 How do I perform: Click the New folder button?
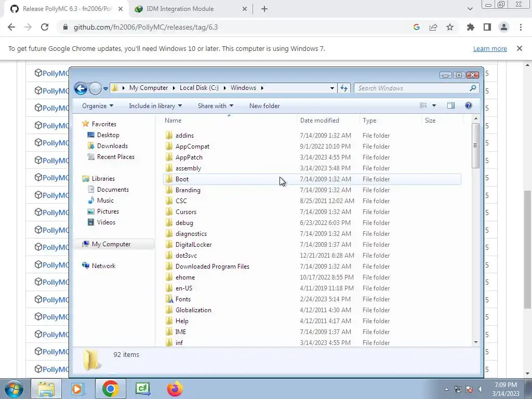[x=264, y=106]
